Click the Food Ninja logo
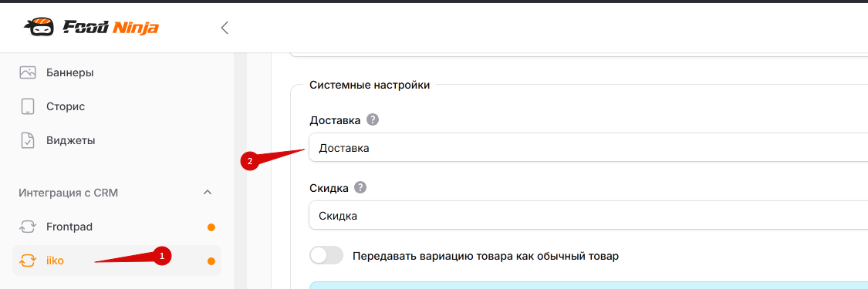The height and width of the screenshot is (289, 868). coord(91,26)
